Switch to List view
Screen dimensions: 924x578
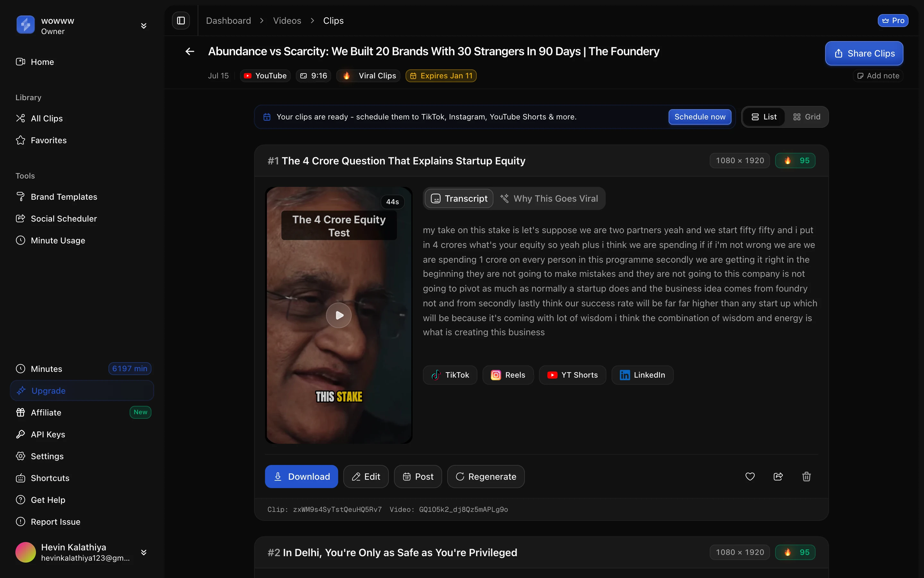(764, 117)
